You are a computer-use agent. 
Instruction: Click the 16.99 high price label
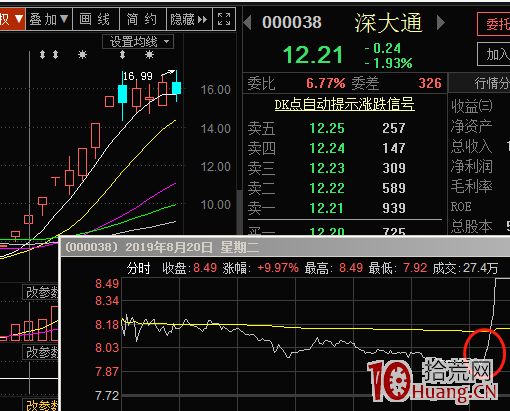click(x=138, y=76)
